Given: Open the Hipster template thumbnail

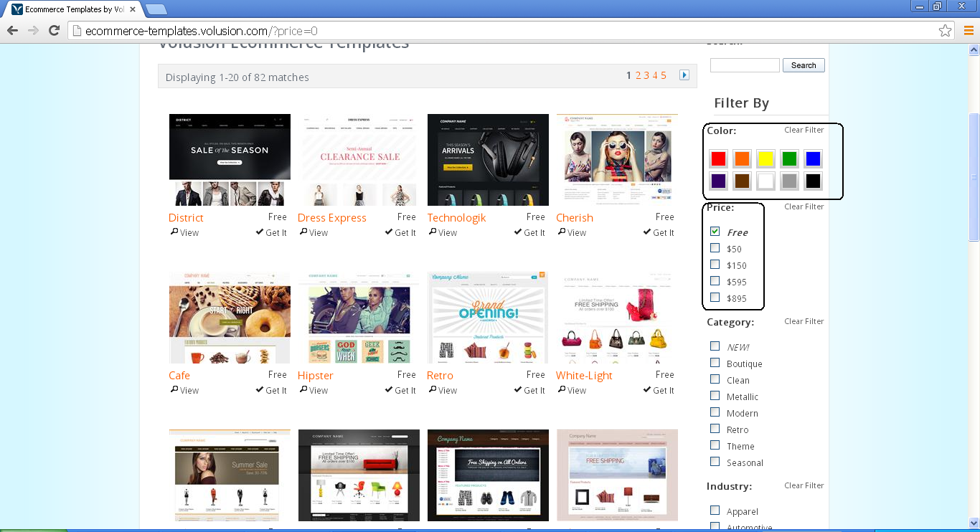Looking at the screenshot, I should click(x=359, y=318).
